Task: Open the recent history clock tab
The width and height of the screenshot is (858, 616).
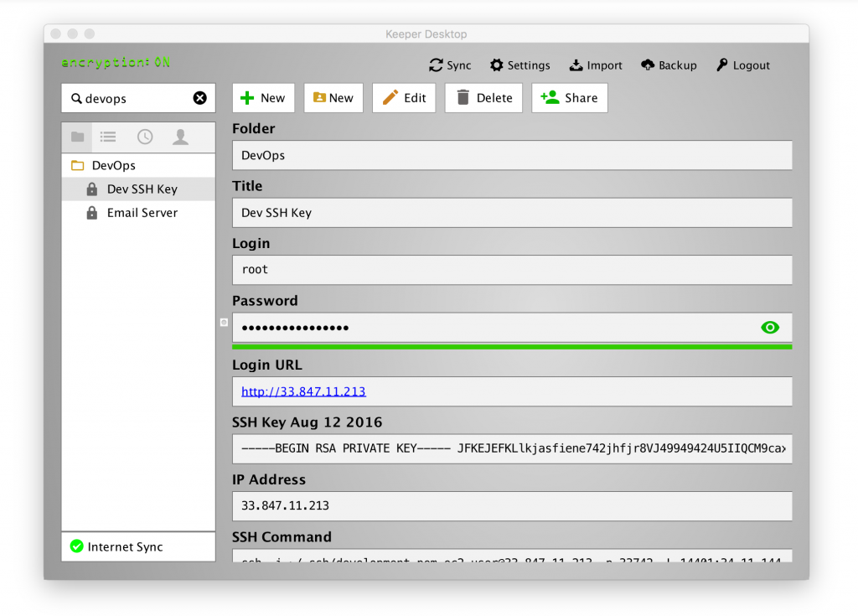Action: tap(145, 137)
